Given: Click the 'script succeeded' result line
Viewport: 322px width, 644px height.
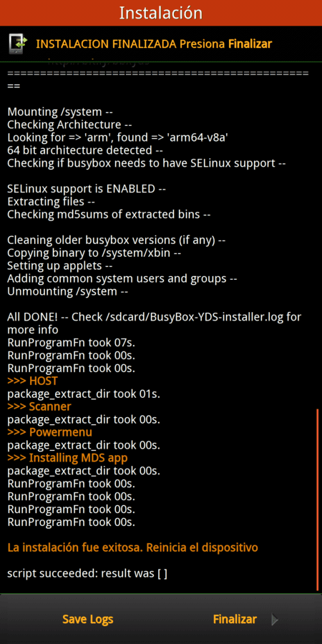Looking at the screenshot, I should pos(87,573).
